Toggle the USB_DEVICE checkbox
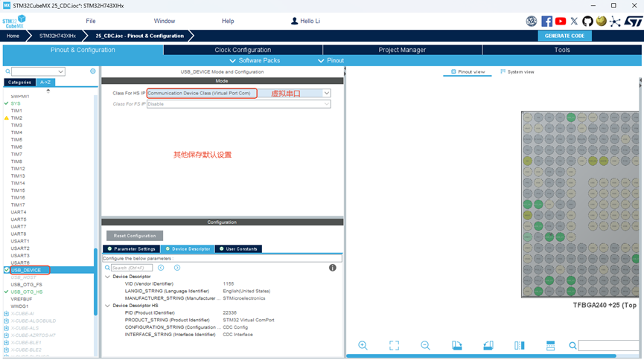644x360 pixels. [7, 270]
